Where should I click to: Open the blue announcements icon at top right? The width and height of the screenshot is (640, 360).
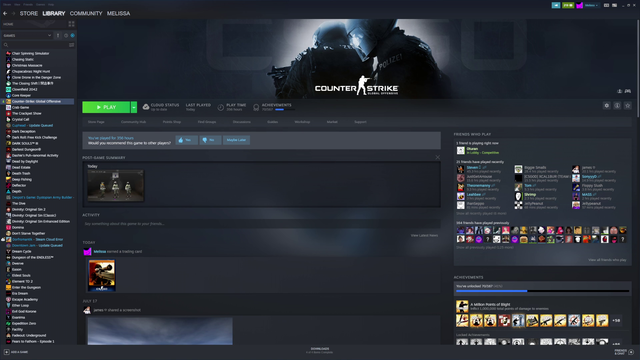pyautogui.click(x=556, y=5)
